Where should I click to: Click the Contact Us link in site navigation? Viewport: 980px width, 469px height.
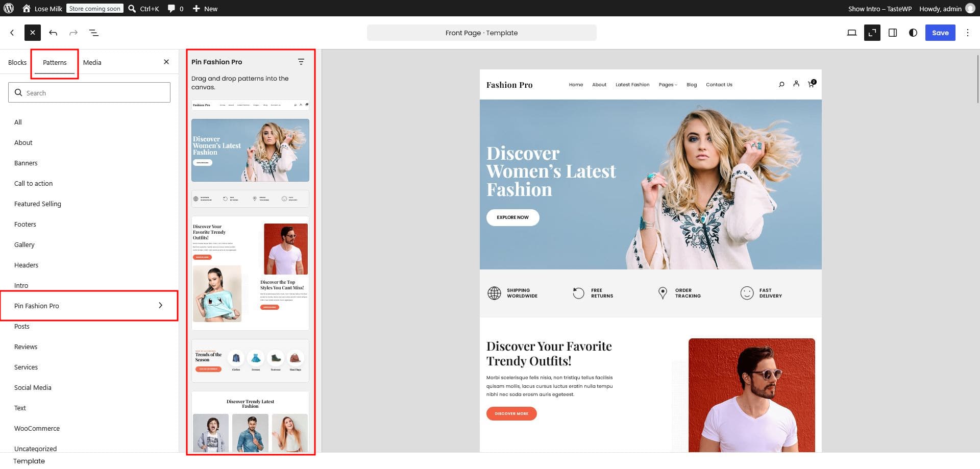point(719,85)
